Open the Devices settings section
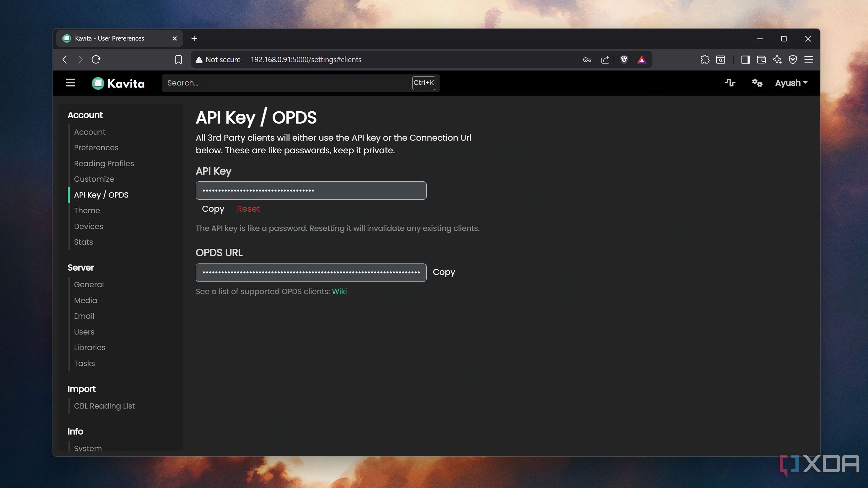This screenshot has height=488, width=868. click(x=89, y=226)
